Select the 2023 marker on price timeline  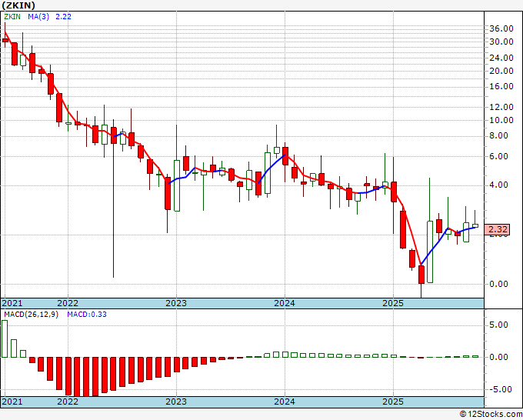pyautogui.click(x=176, y=303)
